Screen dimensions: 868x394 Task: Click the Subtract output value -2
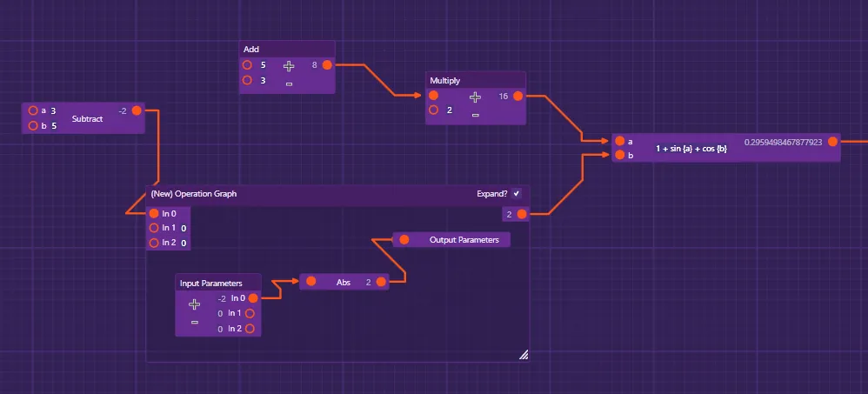(123, 111)
